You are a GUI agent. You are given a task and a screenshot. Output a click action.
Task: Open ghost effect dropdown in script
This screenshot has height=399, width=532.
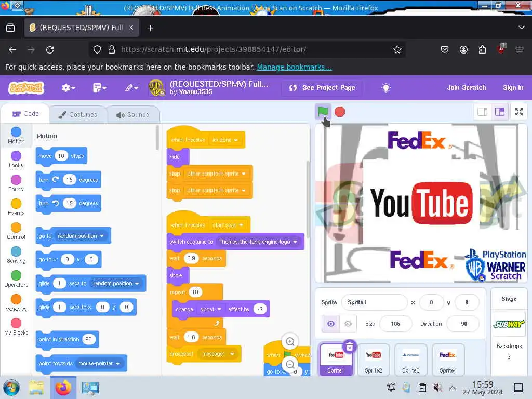(x=210, y=309)
